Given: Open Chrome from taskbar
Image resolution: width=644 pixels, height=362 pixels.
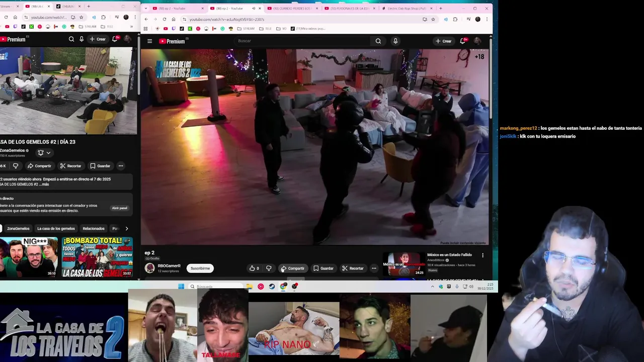Looking at the screenshot, I should (x=283, y=287).
